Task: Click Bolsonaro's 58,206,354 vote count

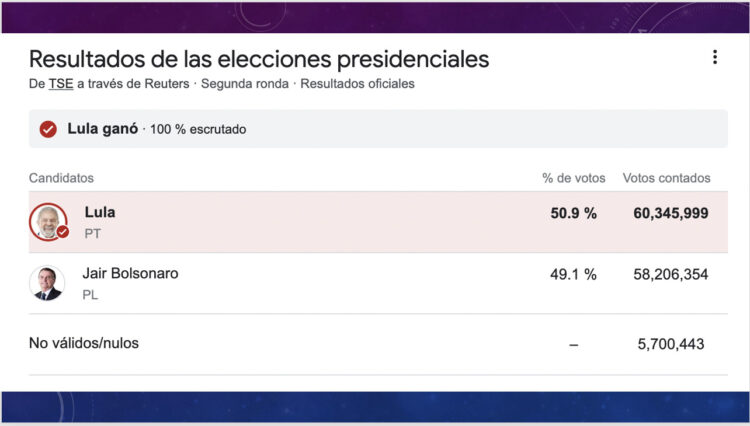Action: tap(671, 274)
